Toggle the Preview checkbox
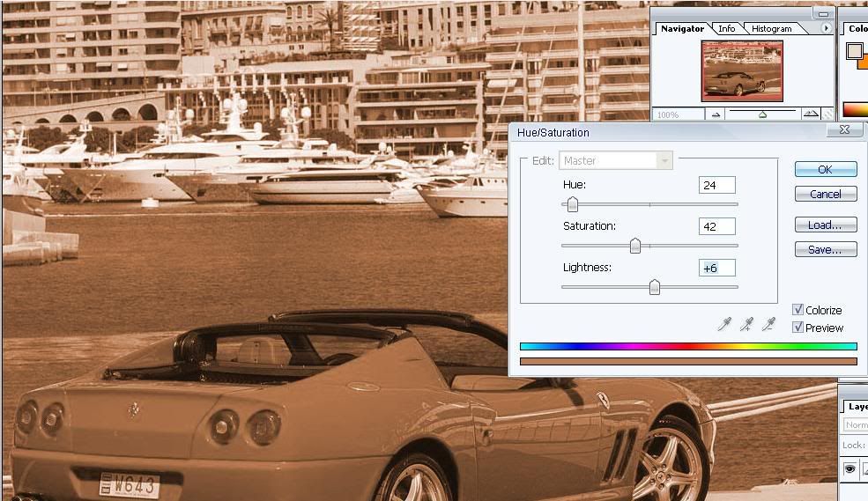The height and width of the screenshot is (501, 868). [x=798, y=328]
